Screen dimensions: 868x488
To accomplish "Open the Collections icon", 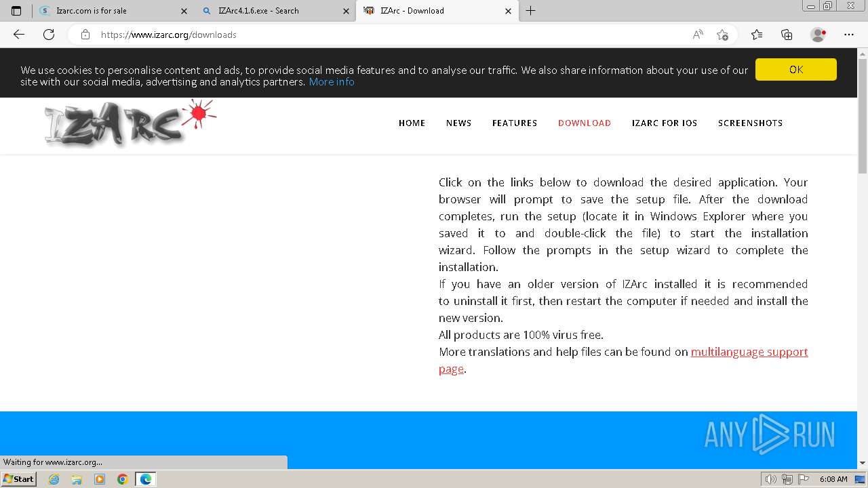I will pos(787,35).
